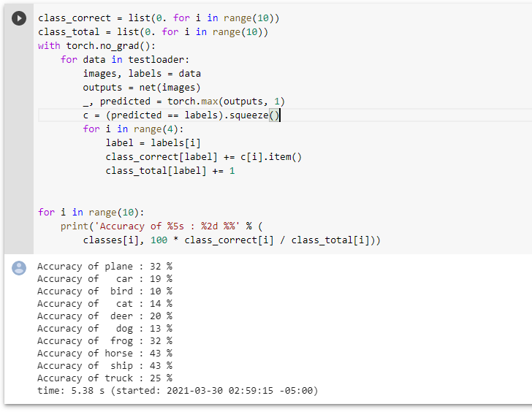Click the '(predicted == labels).squeeze()' line
The width and height of the screenshot is (532, 412).
pos(181,115)
